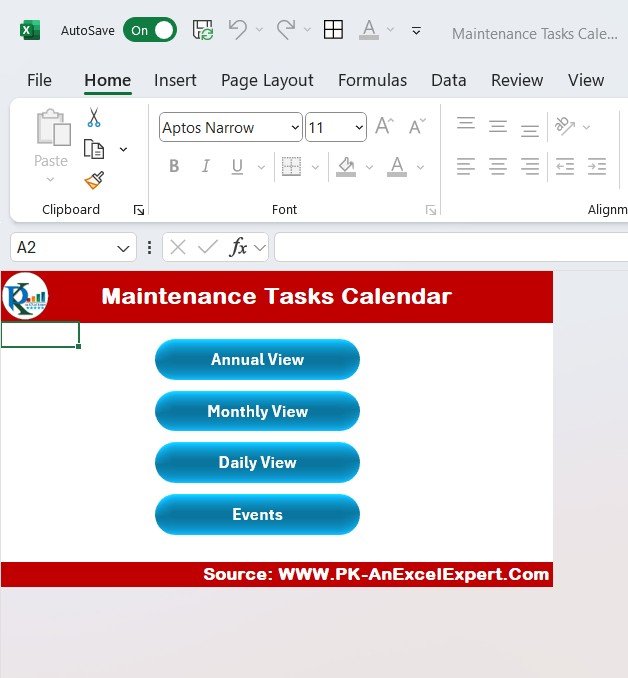Image resolution: width=628 pixels, height=678 pixels.
Task: Click the Copy icon
Action: pos(94,149)
